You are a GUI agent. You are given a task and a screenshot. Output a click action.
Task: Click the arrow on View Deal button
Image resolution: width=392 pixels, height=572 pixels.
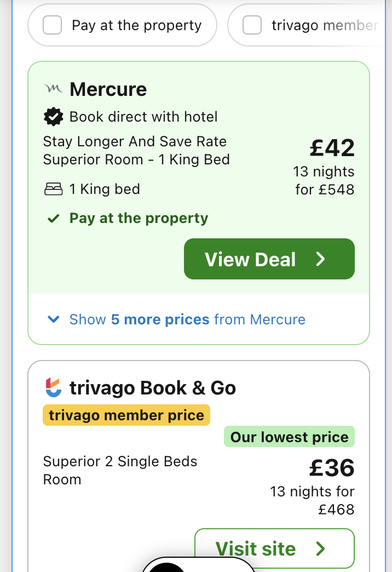coord(321,259)
